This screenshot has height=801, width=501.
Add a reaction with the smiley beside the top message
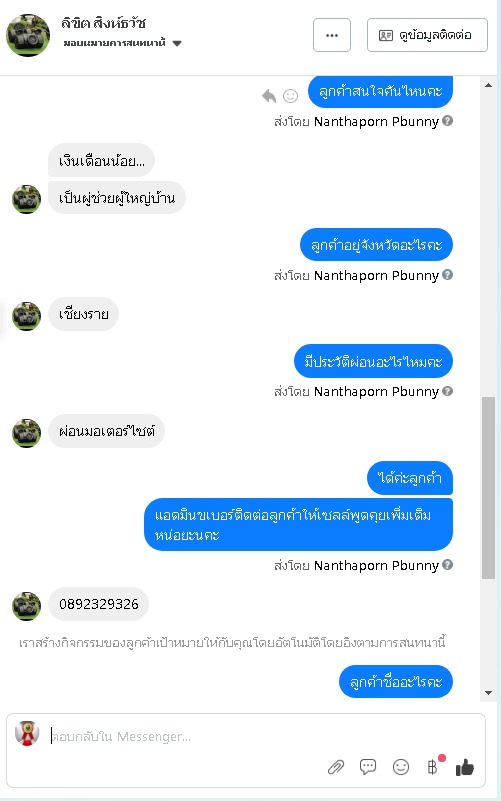291,96
